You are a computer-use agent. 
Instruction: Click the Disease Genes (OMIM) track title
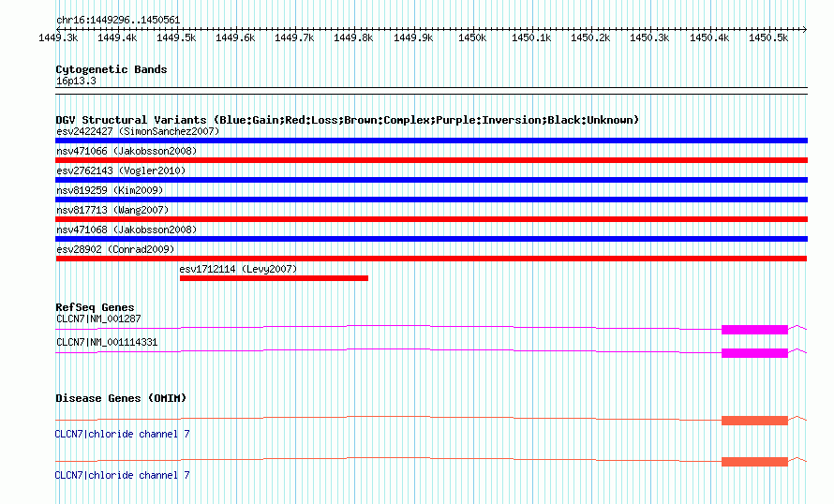[x=121, y=398]
